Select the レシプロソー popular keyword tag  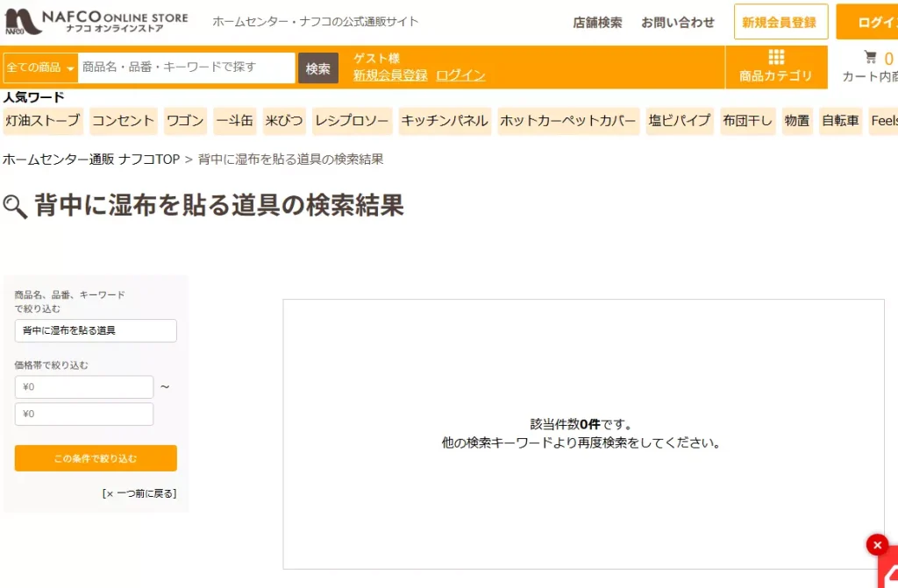point(352,121)
